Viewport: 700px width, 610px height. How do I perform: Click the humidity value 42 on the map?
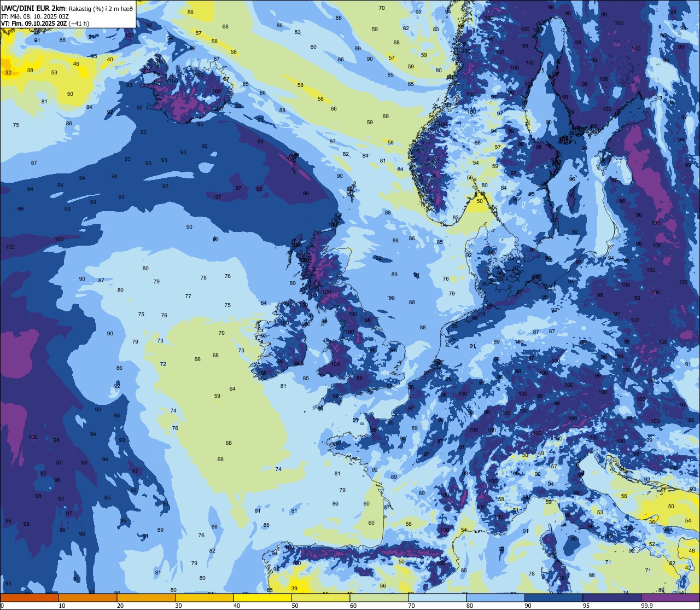click(688, 568)
